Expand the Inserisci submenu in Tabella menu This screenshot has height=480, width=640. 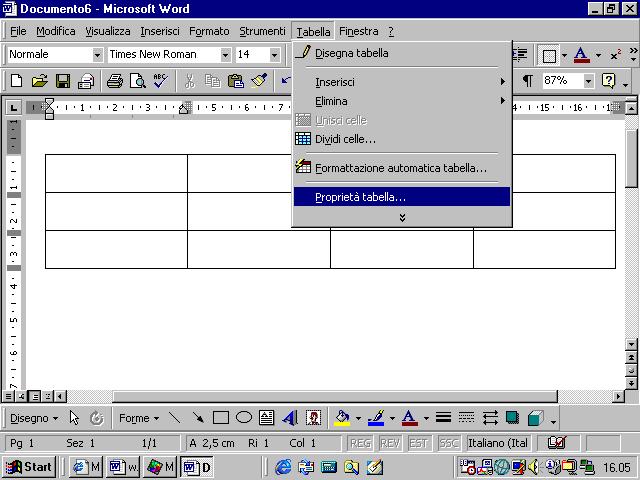pos(402,82)
